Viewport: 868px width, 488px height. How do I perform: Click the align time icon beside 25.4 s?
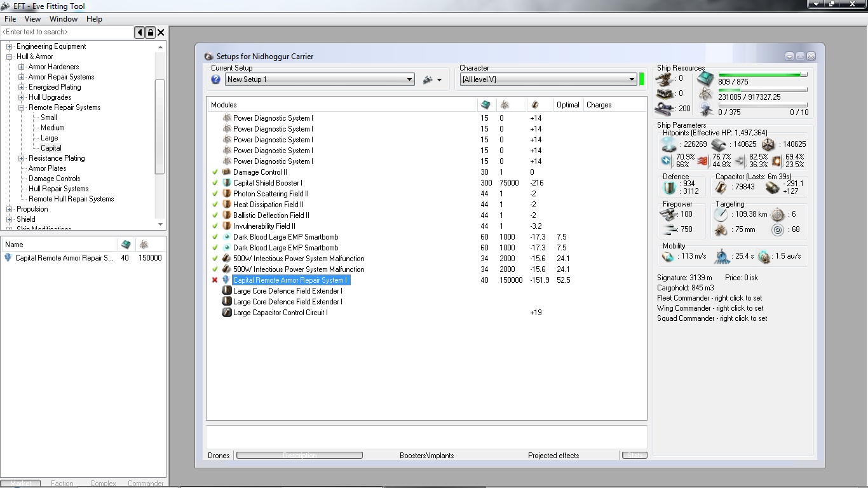pyautogui.click(x=721, y=256)
